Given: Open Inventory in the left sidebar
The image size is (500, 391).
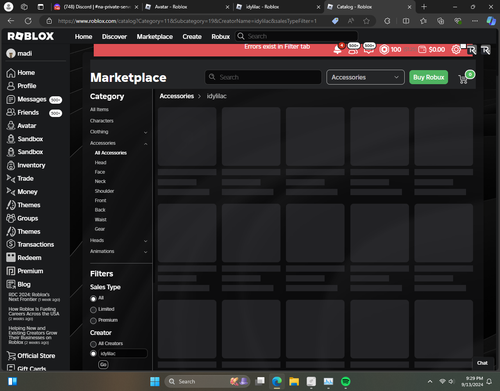Looking at the screenshot, I should click(26, 165).
